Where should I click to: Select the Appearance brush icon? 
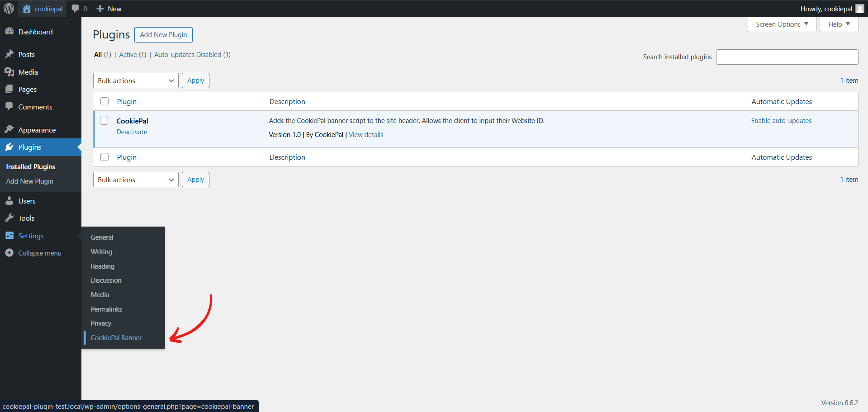(10, 129)
